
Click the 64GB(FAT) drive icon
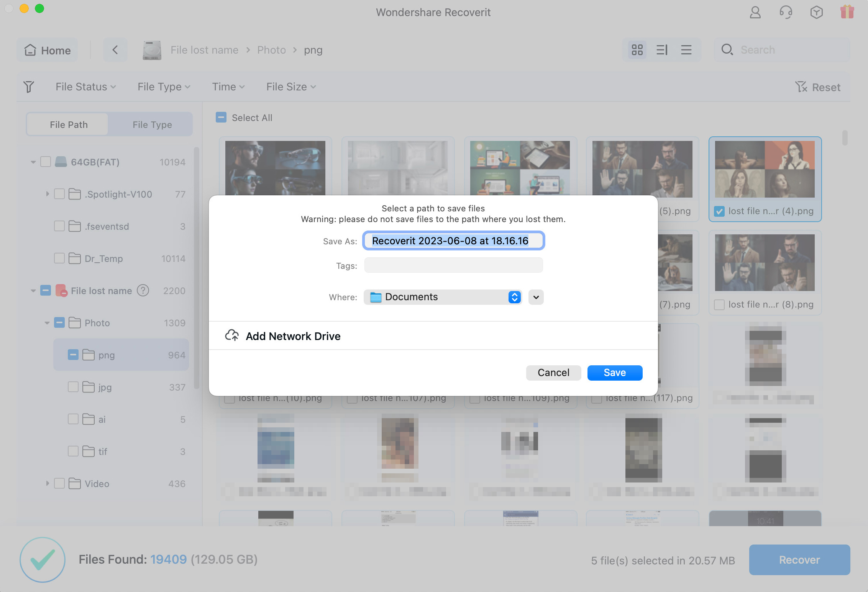61,162
